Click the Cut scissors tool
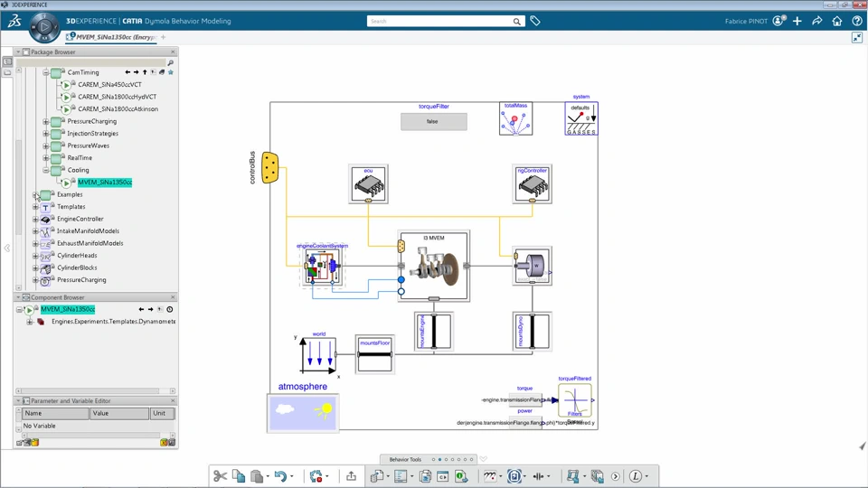The width and height of the screenshot is (868, 488). coord(220,476)
